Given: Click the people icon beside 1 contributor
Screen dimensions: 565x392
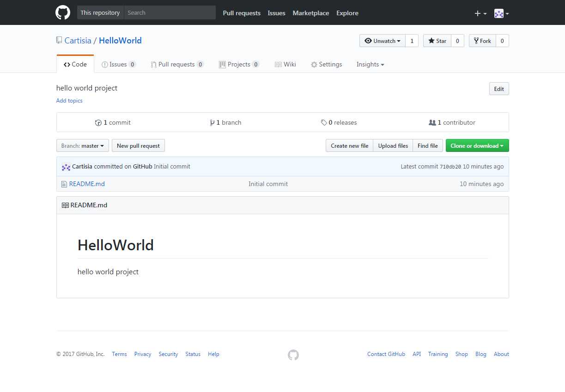Looking at the screenshot, I should pyautogui.click(x=432, y=122).
